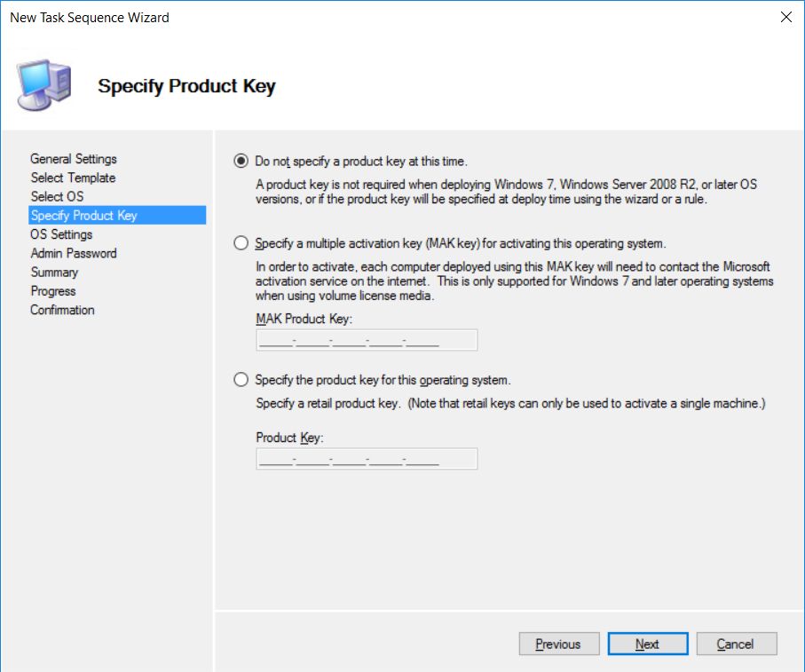
Task: Open the Select Template step
Action: [x=73, y=178]
